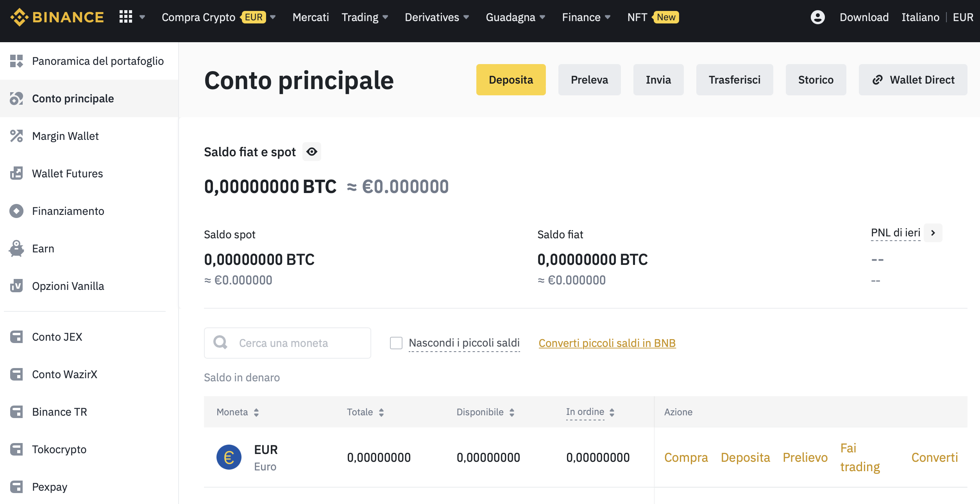Click Fai trading link for EUR

(859, 458)
